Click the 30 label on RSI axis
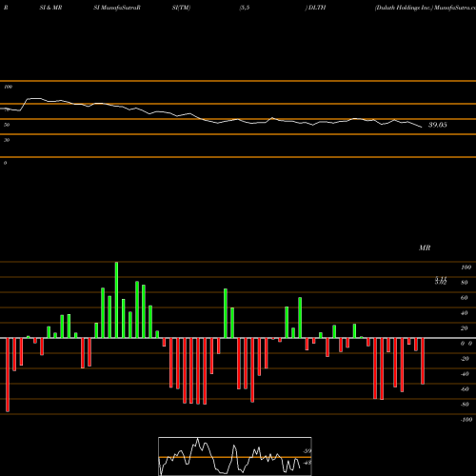This screenshot has width=476, height=476. 7,140
